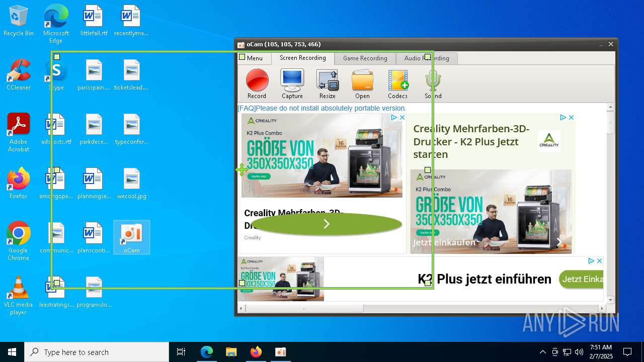Click the oCam taskbar button
This screenshot has width=644, height=362.
(x=280, y=352)
